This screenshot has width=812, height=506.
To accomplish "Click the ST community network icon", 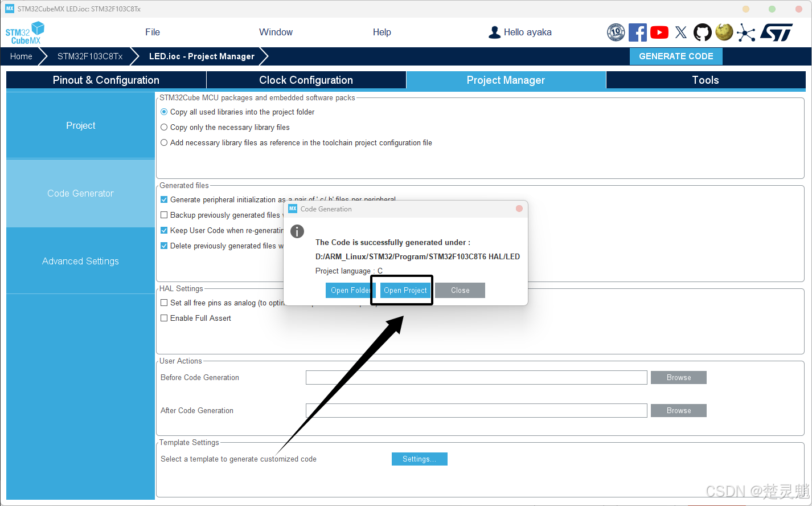I will pos(746,32).
